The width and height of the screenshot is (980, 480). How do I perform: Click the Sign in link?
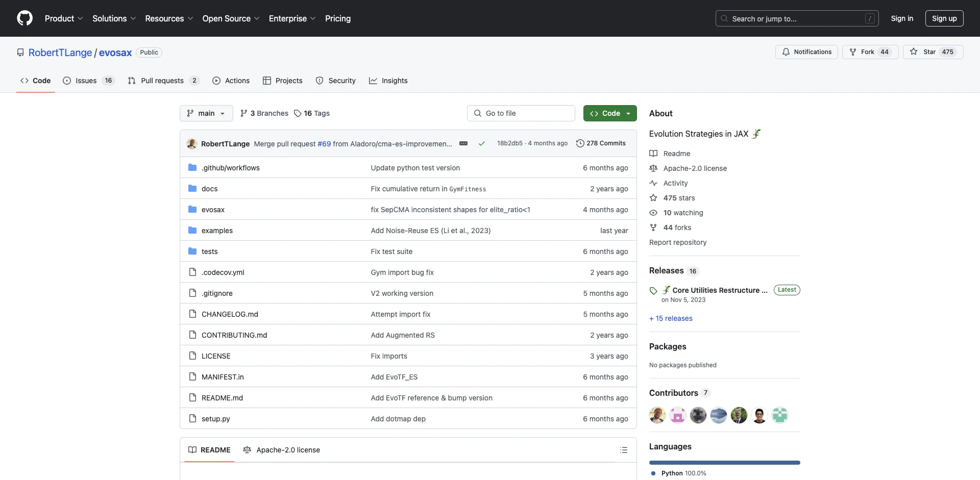[902, 18]
